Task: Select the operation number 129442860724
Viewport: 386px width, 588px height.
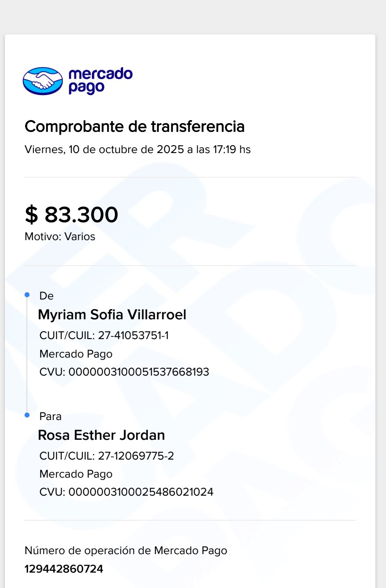Action: pos(64,569)
